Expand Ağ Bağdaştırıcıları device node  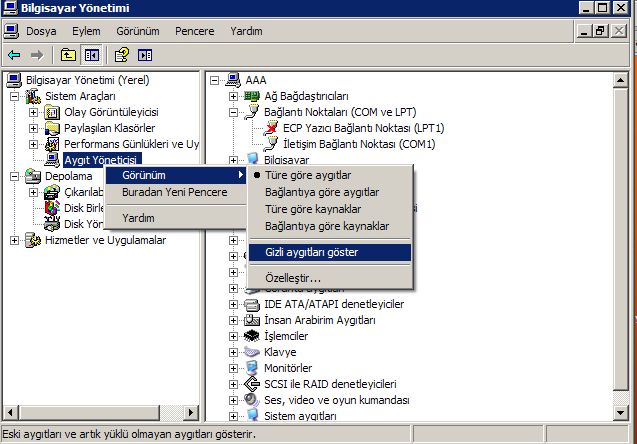coord(233,96)
